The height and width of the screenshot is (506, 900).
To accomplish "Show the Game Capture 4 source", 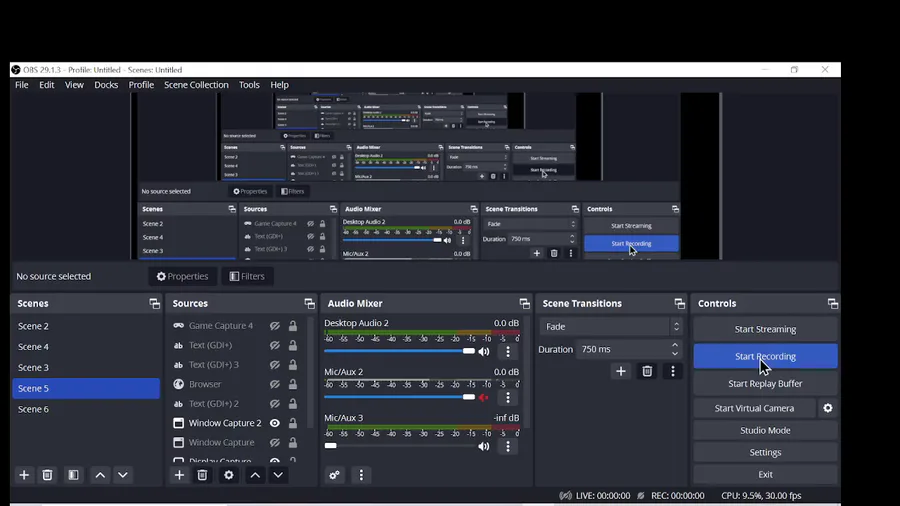I will pos(275,326).
